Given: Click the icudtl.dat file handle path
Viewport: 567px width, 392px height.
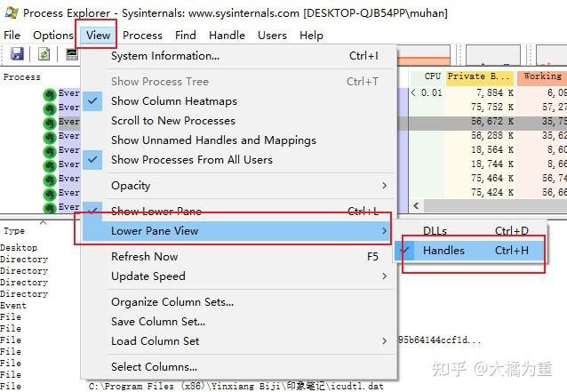Looking at the screenshot, I should [x=236, y=386].
